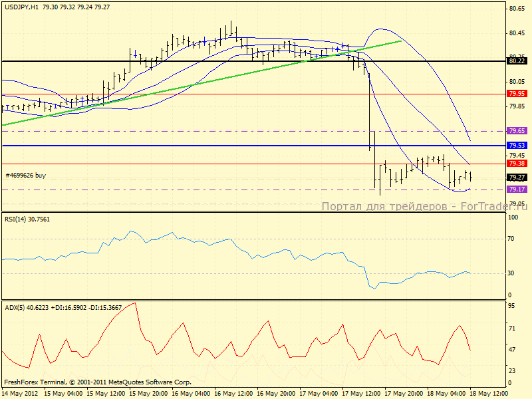This screenshot has height=399, width=532.
Task: Click the USDJPY,H1 chart title label
Action: click(x=21, y=7)
